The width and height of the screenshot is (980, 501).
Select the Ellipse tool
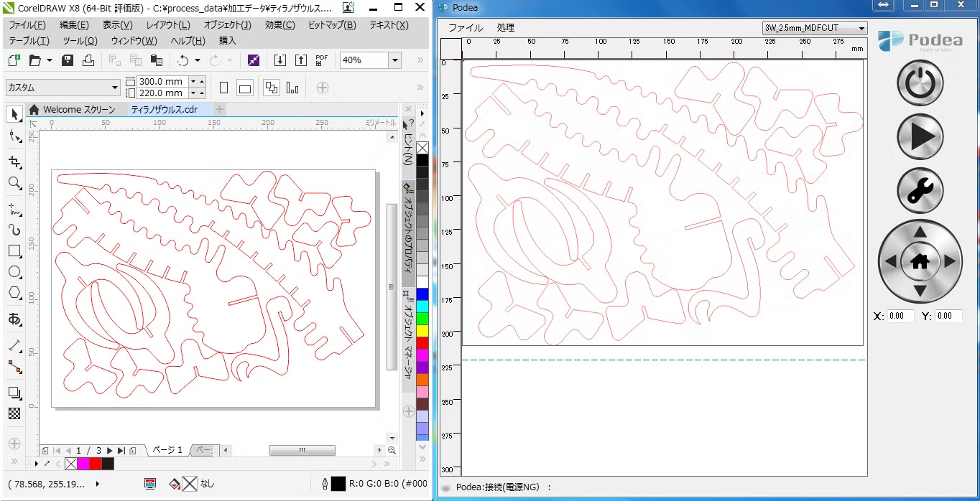14,272
